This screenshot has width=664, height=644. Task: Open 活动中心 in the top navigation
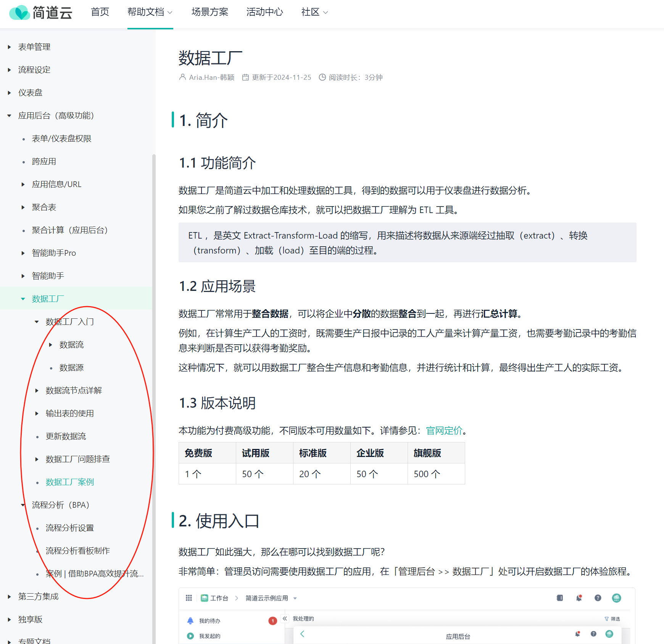(x=265, y=12)
